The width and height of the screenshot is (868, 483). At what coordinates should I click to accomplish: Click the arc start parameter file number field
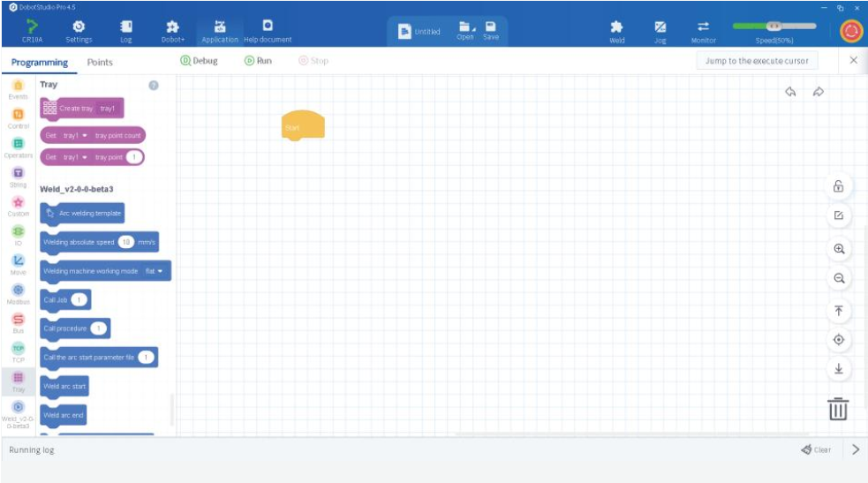click(146, 358)
